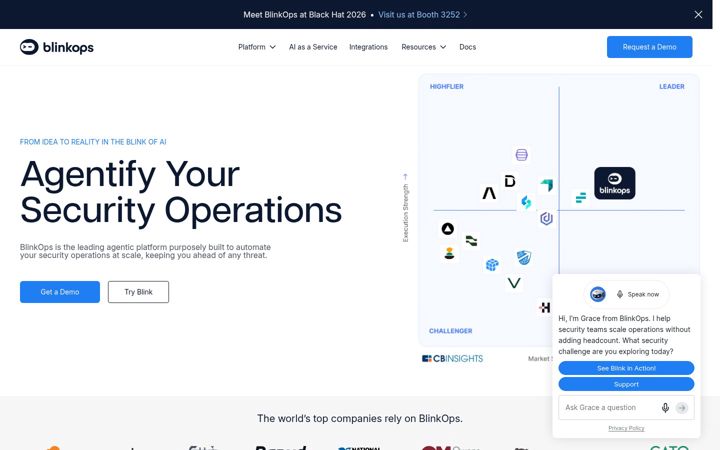Click the Grace chat avatar icon
Image resolution: width=720 pixels, height=450 pixels.
click(597, 294)
